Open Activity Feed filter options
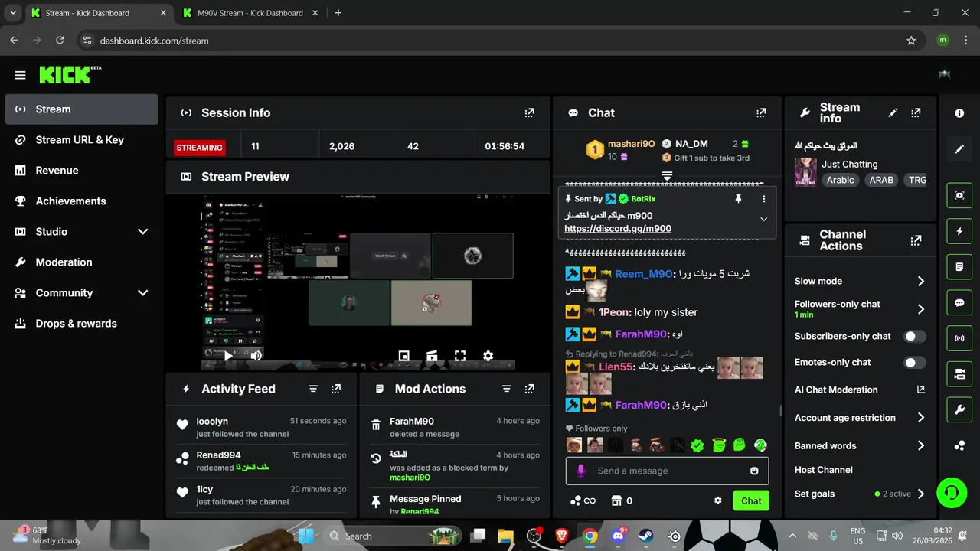 tap(313, 389)
